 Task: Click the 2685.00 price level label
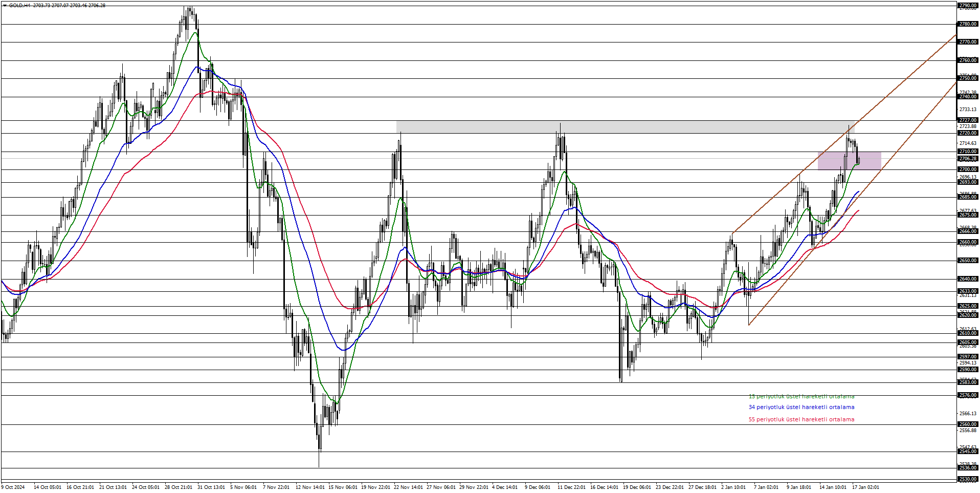[968, 197]
